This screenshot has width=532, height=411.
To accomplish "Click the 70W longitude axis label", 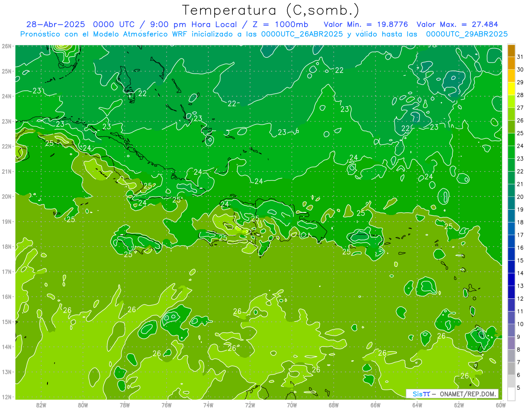I will click(292, 405).
